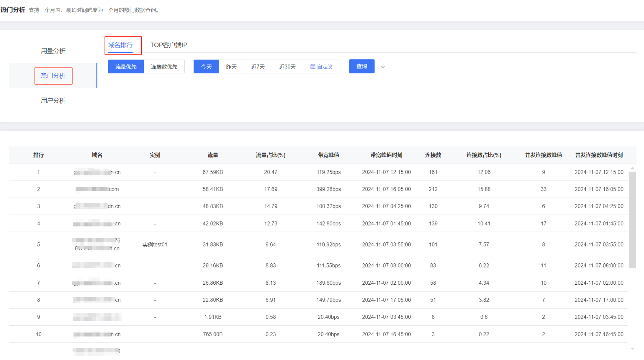The height and width of the screenshot is (360, 644).
Task: Click the 22.80KB traffic value
Action: [213, 300]
